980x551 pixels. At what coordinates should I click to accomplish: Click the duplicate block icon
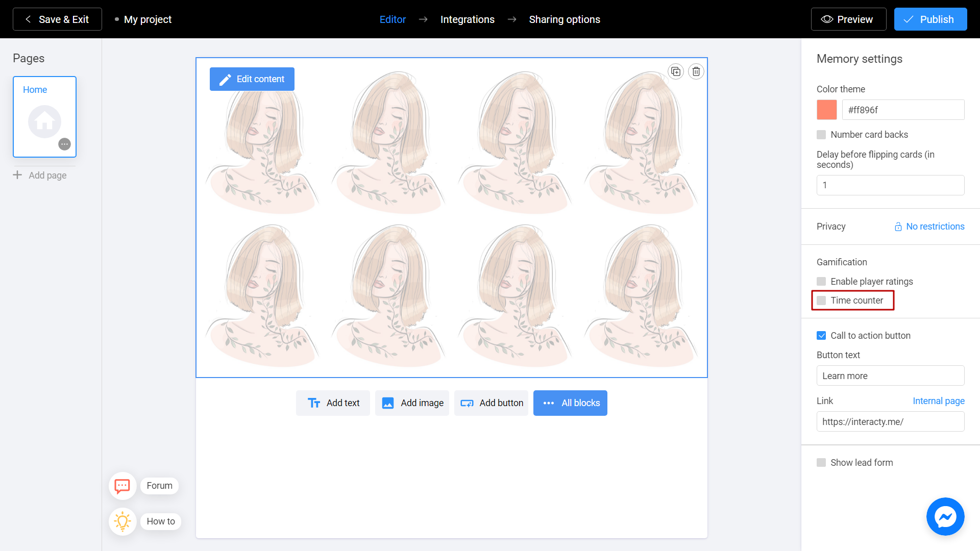click(x=675, y=71)
